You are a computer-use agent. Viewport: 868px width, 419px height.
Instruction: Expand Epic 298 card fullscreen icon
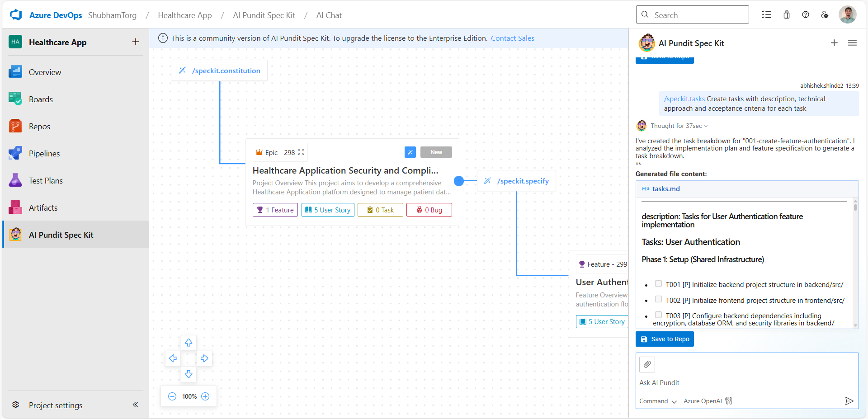pyautogui.click(x=301, y=153)
